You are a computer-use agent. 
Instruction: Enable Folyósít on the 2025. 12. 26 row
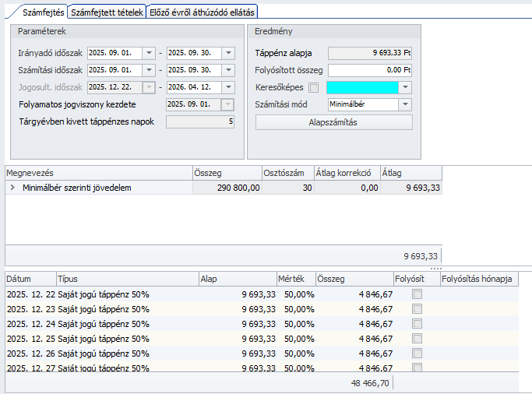pos(417,354)
